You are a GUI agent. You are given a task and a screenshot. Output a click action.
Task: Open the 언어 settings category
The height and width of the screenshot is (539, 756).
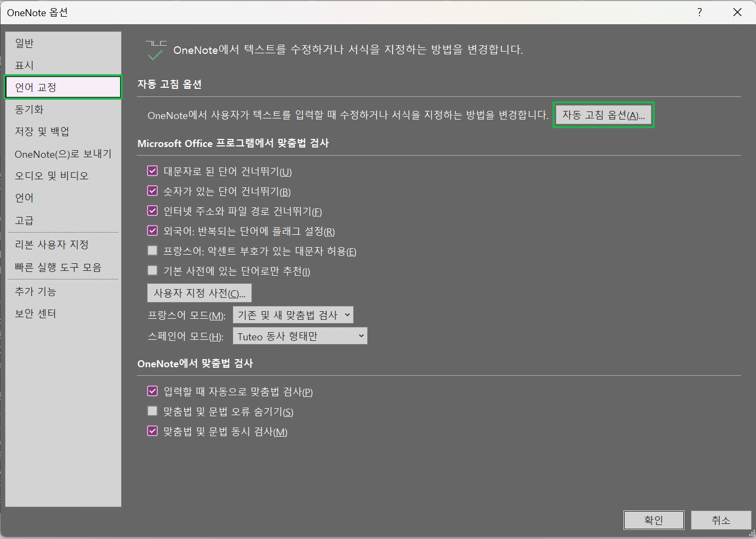pyautogui.click(x=63, y=198)
